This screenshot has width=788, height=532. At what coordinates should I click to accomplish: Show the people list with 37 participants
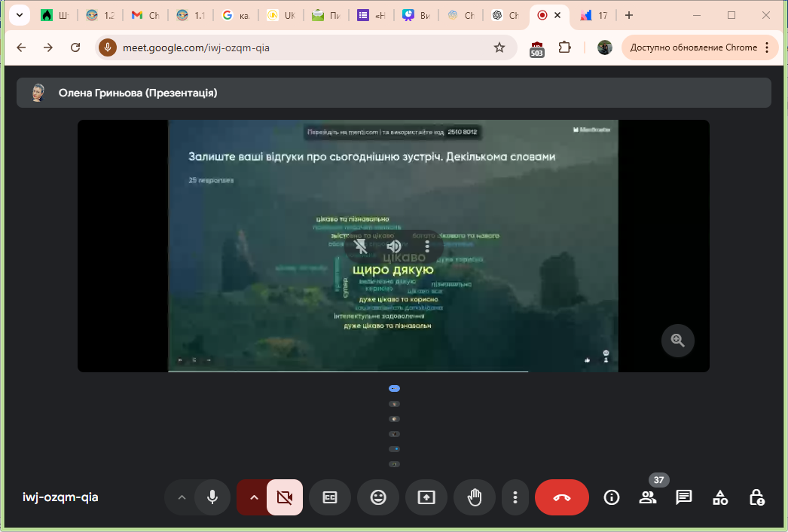[647, 497]
